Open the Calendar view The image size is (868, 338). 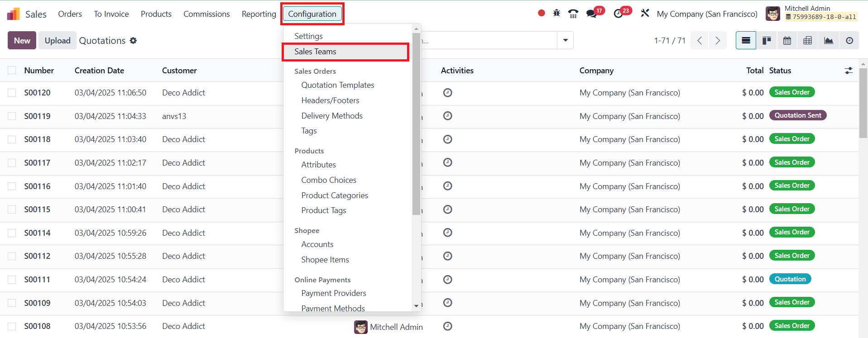(x=787, y=41)
